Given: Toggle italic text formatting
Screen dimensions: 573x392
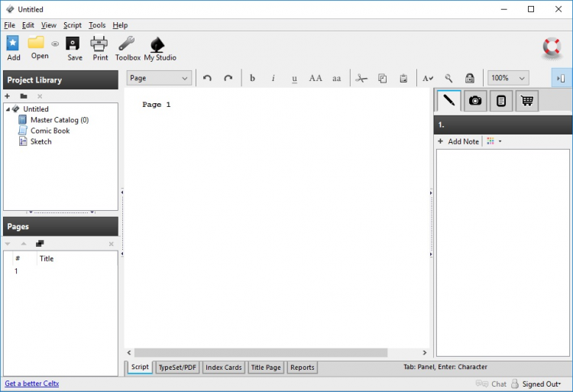Looking at the screenshot, I should [x=274, y=78].
